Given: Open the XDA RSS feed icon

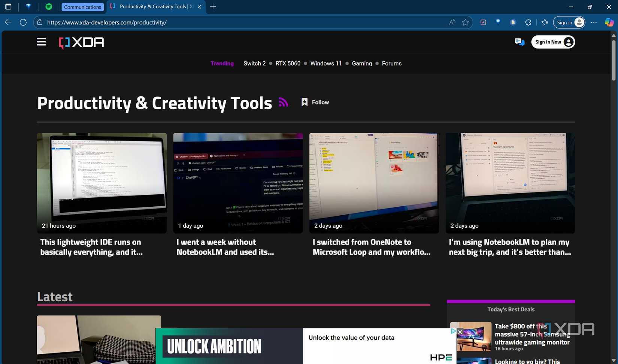Looking at the screenshot, I should click(283, 102).
